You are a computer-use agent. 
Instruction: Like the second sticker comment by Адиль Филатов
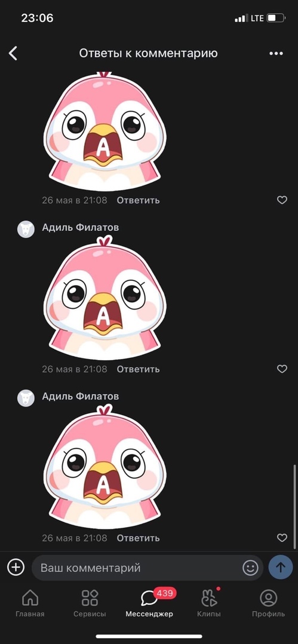282,369
